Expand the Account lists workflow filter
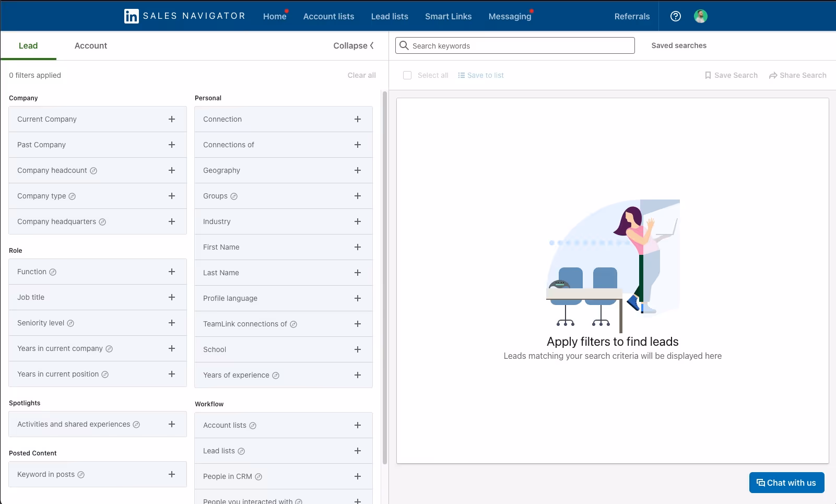This screenshot has width=836, height=504. click(x=284, y=425)
